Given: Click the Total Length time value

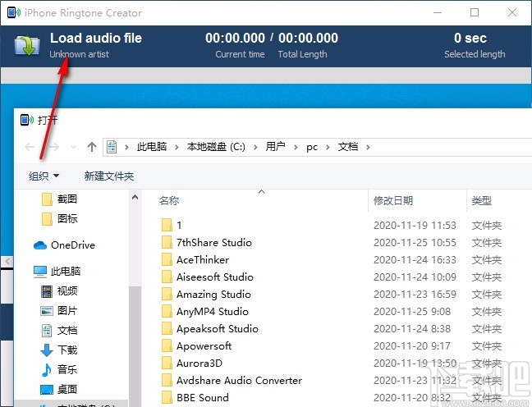Looking at the screenshot, I should point(308,38).
